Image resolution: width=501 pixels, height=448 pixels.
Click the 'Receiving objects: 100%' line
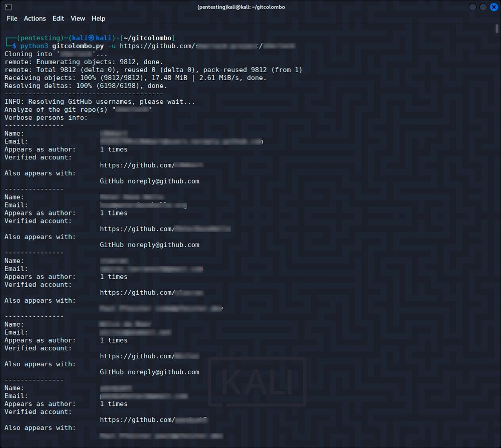click(135, 78)
